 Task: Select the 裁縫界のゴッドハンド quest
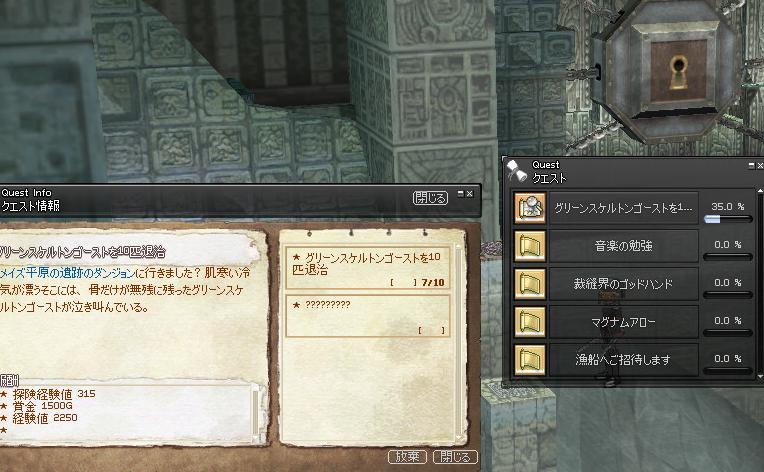[x=623, y=284]
